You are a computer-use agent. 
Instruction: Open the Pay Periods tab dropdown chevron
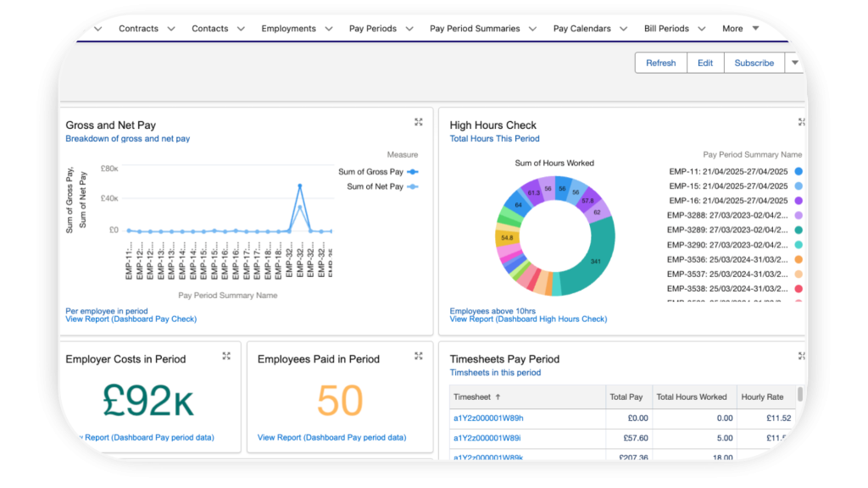tap(409, 29)
